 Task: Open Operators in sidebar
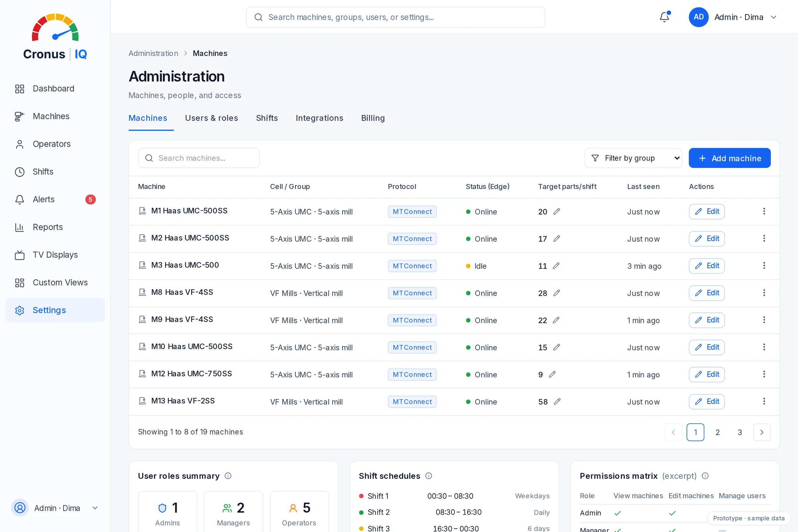point(55,144)
